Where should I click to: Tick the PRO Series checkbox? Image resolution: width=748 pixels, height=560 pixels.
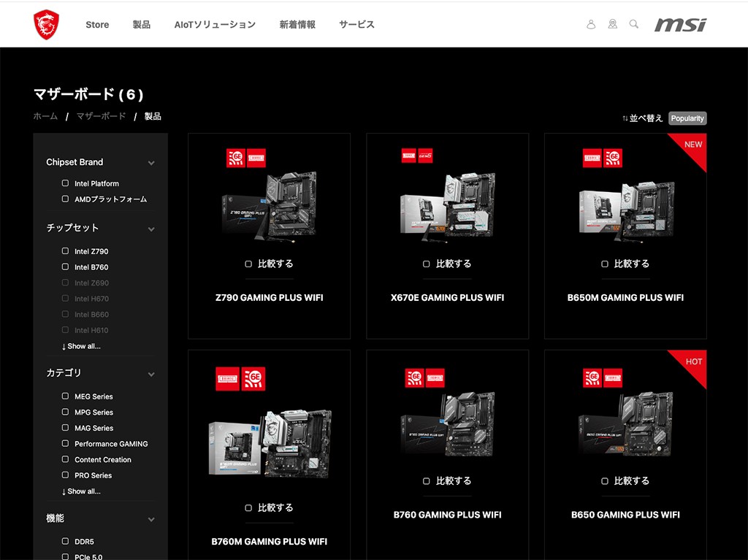(x=65, y=475)
